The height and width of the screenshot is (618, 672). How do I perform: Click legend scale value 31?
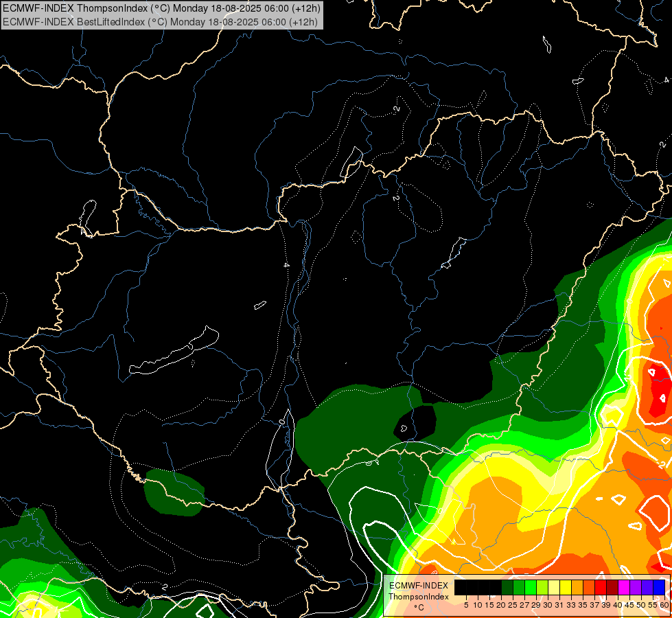tap(559, 605)
